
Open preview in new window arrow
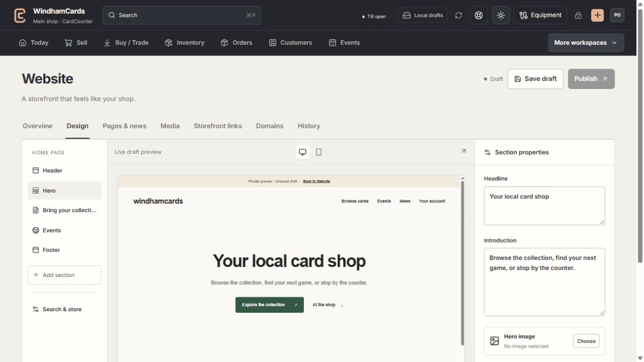coord(463,152)
